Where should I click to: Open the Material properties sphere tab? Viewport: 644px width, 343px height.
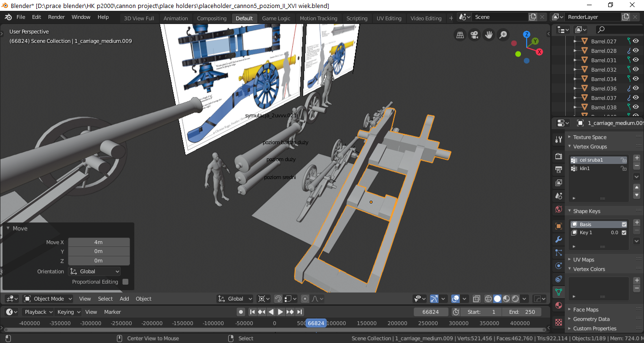(559, 305)
